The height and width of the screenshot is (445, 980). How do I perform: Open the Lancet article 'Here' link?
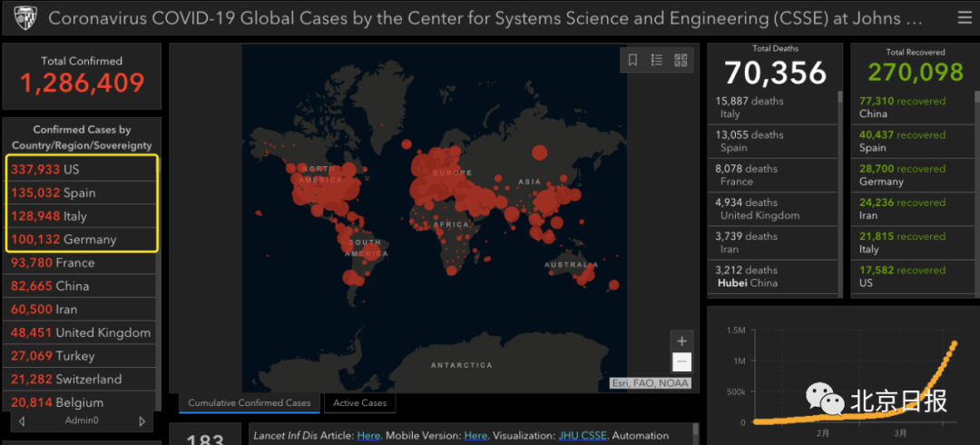tap(368, 436)
